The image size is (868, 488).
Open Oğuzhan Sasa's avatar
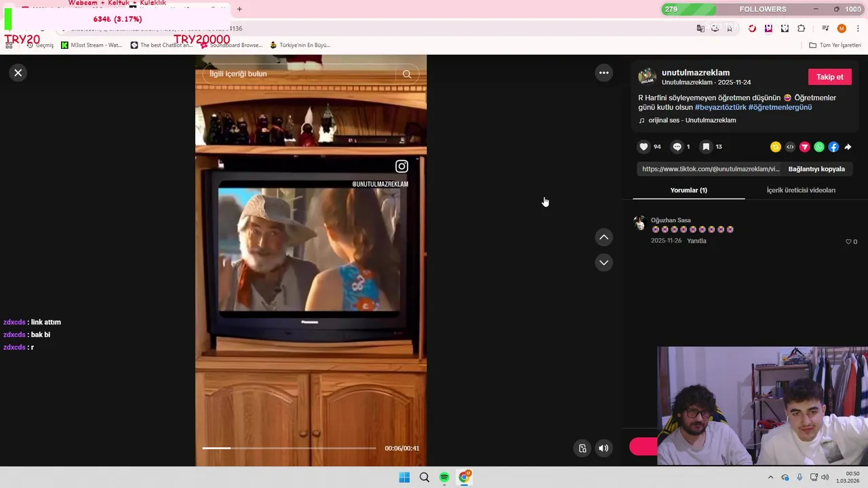click(x=639, y=222)
